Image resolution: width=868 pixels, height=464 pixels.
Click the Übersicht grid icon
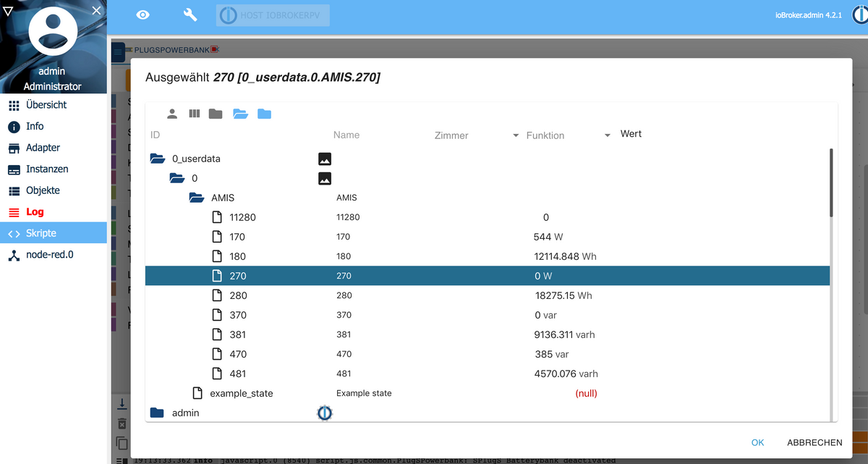coord(13,105)
